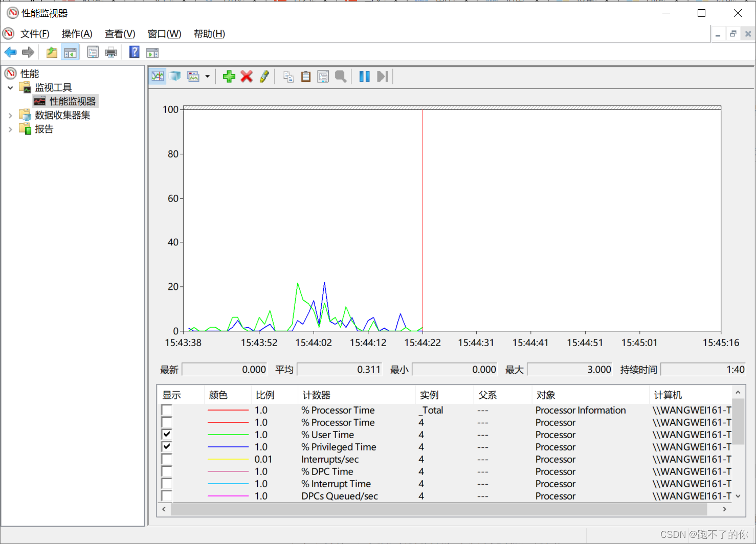Click the update data step icon
The image size is (756, 544).
(383, 76)
